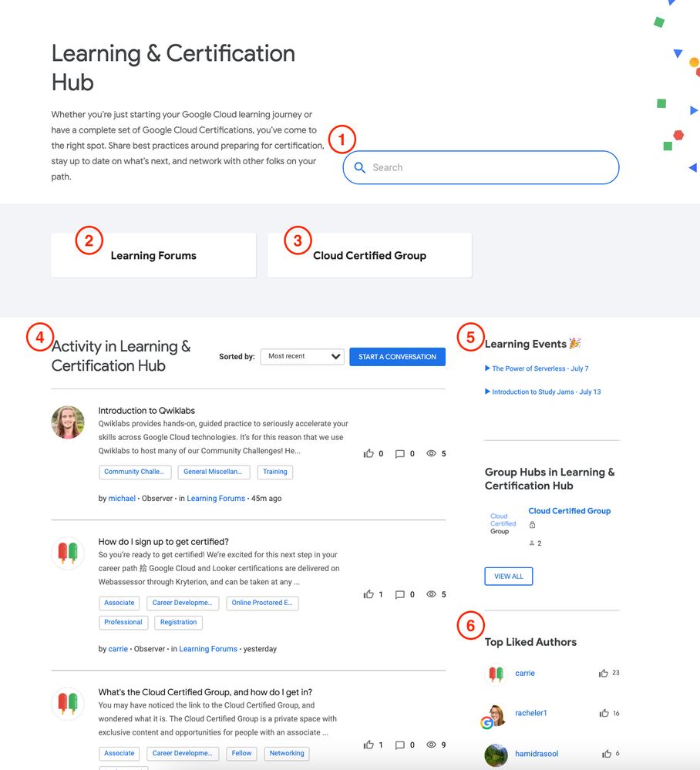Click the Cloud Certified Group logo thumbnail
This screenshot has width=700, height=770.
point(503,524)
